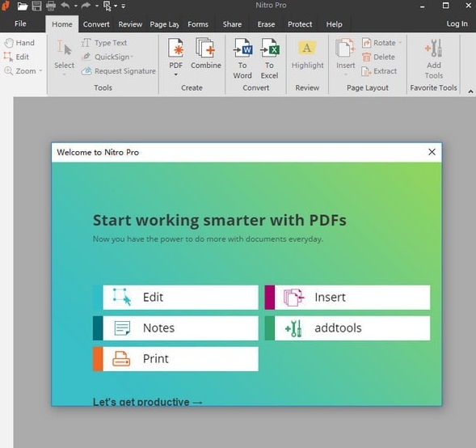Click the To Excel conversion icon

click(270, 48)
